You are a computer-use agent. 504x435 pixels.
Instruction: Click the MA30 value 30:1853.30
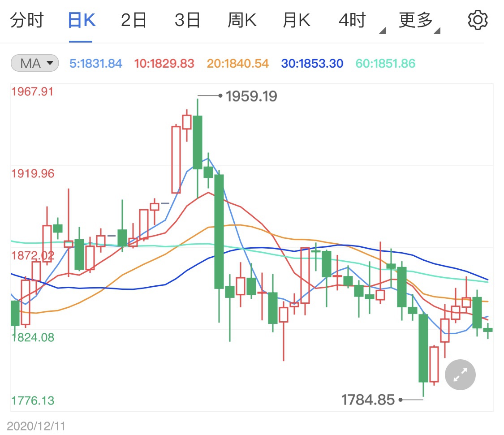tap(312, 63)
